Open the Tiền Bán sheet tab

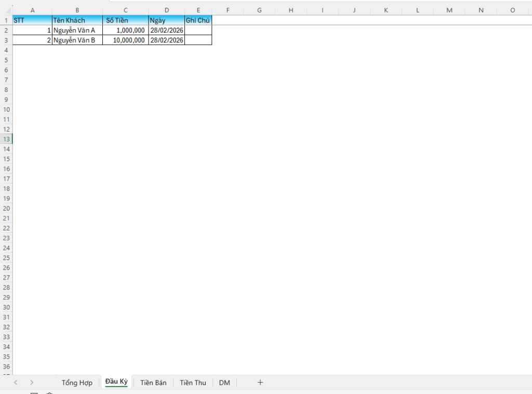[x=153, y=383]
